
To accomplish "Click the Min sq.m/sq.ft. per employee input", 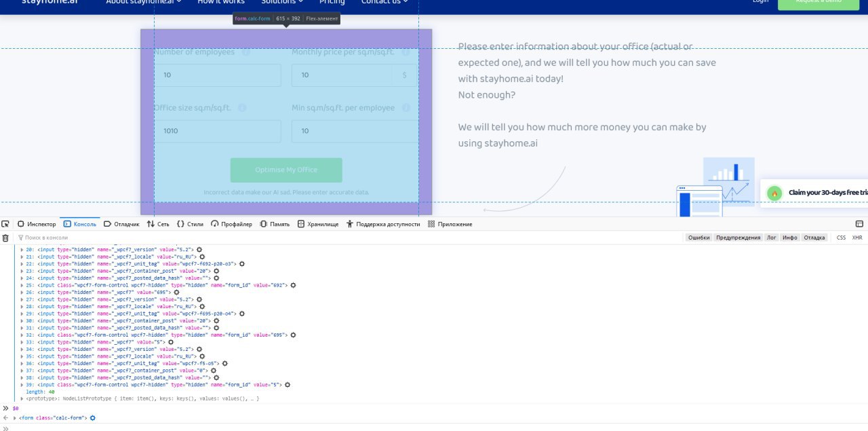I will (x=355, y=131).
